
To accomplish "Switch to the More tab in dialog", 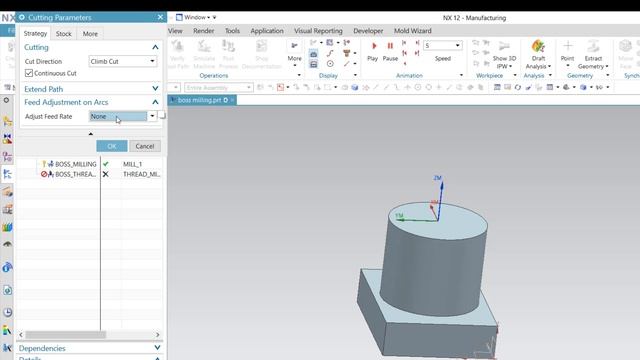I will pos(90,34).
